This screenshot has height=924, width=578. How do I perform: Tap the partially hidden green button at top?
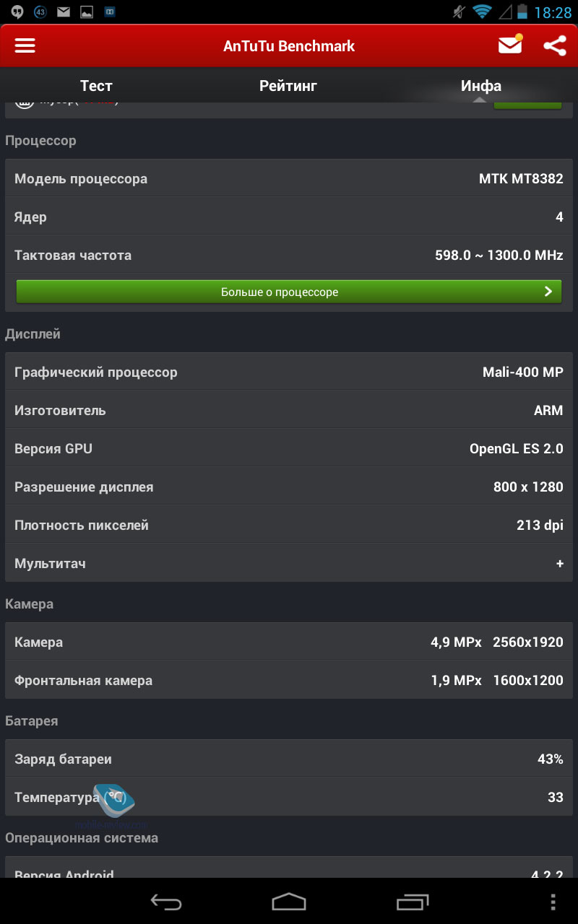coord(527,105)
